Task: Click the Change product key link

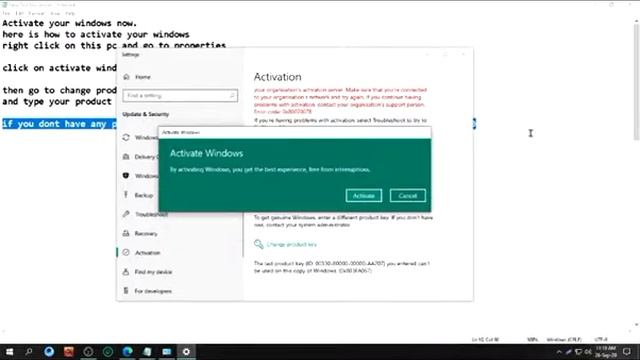Action: pos(291,244)
